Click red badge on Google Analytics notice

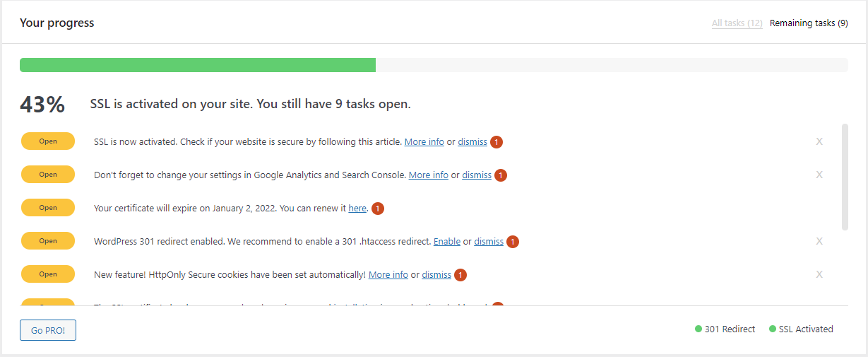(x=501, y=175)
